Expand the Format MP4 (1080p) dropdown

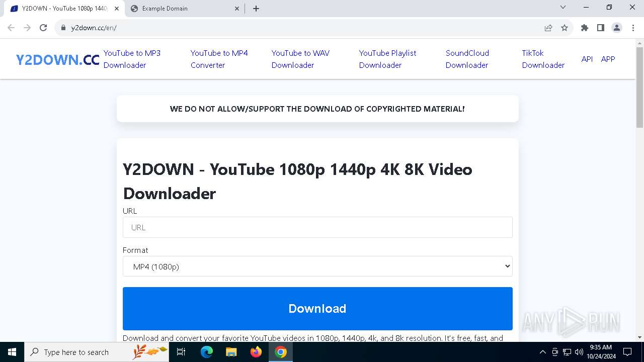point(317,266)
